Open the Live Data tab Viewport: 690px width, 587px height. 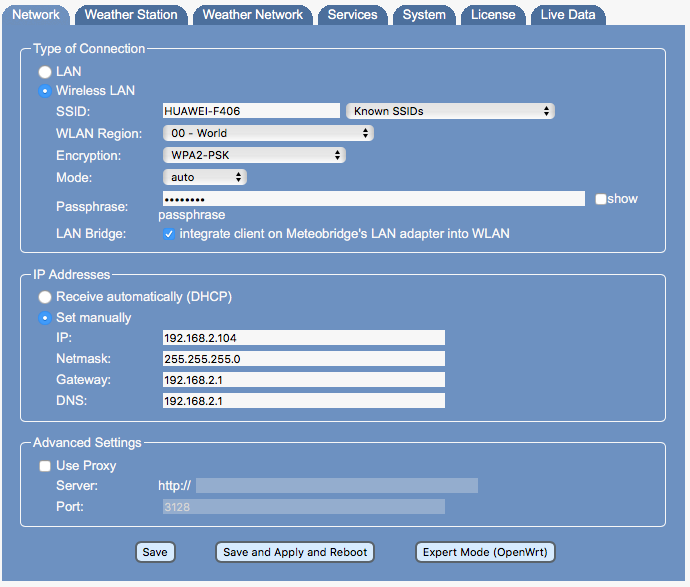point(568,15)
